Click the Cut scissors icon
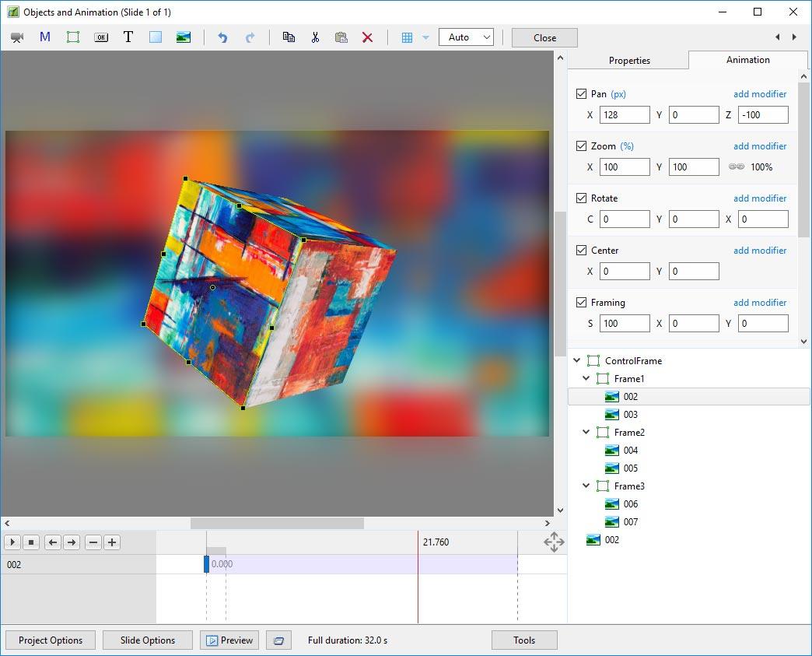Screen dimensions: 812x656 point(315,37)
